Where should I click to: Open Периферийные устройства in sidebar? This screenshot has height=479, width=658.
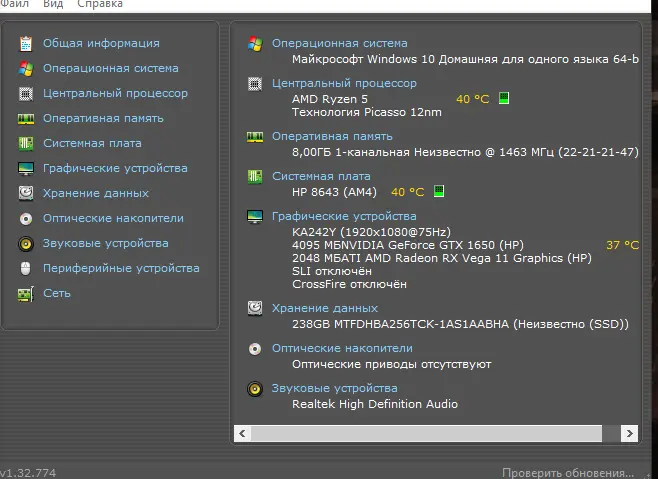tap(121, 268)
